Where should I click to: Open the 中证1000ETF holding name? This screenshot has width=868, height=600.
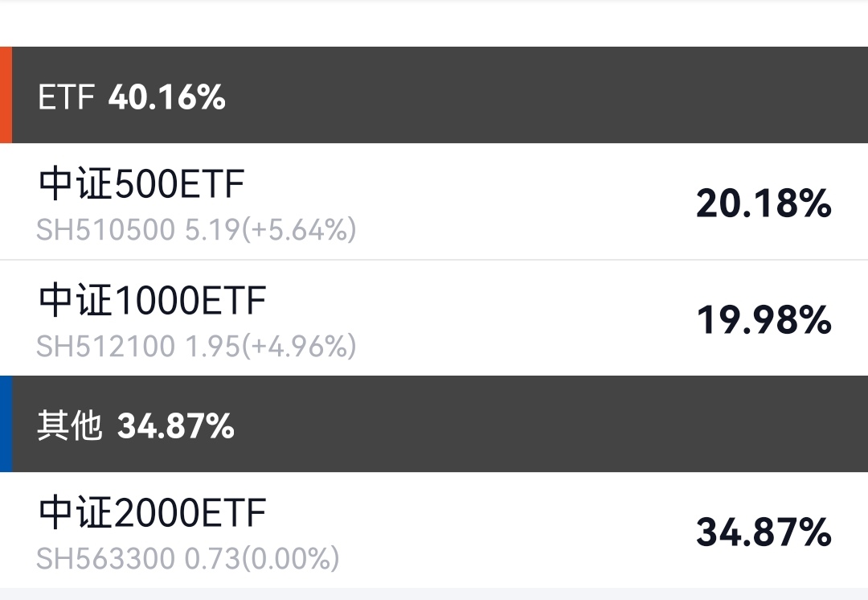[152, 302]
